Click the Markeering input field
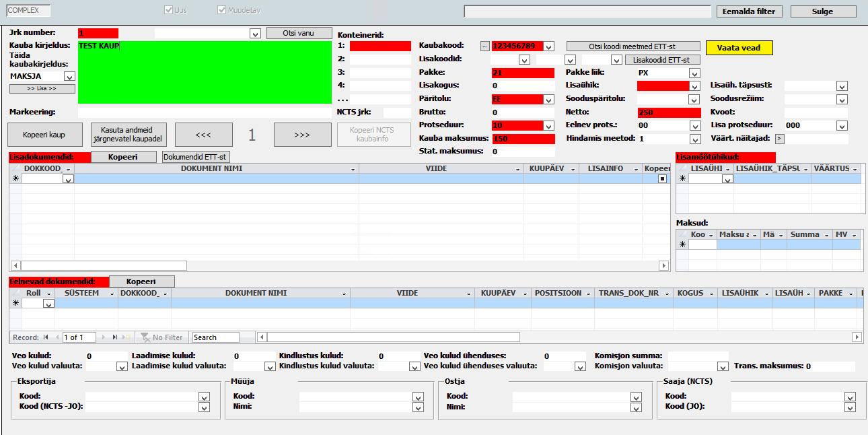This screenshot has height=435, width=868. [x=205, y=112]
